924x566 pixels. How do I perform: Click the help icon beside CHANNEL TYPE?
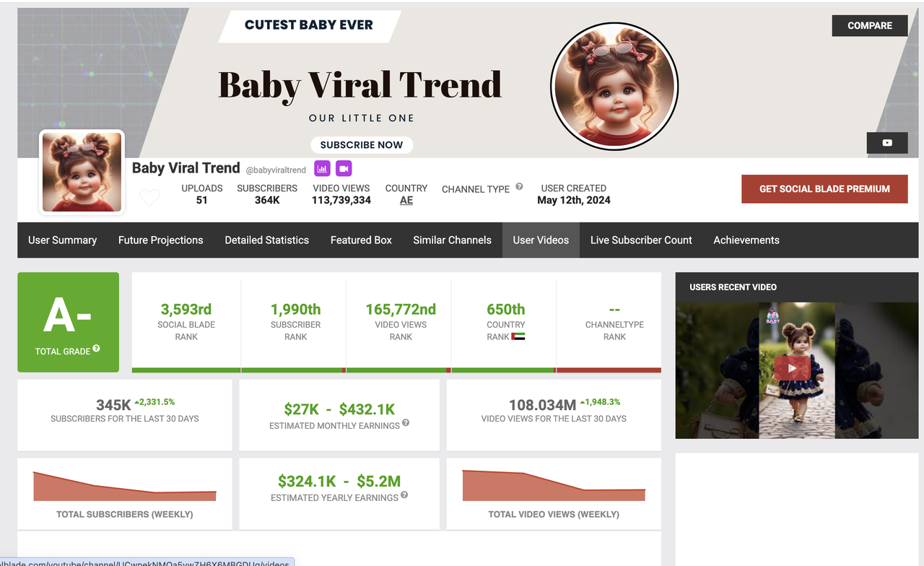(519, 187)
